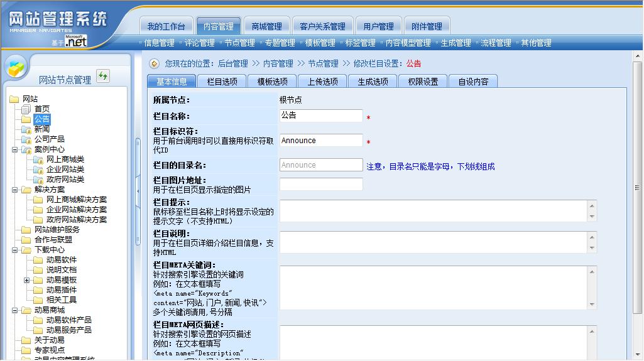This screenshot has width=644, height=361.
Task: Click the refresh node tree icon
Action: tap(103, 76)
